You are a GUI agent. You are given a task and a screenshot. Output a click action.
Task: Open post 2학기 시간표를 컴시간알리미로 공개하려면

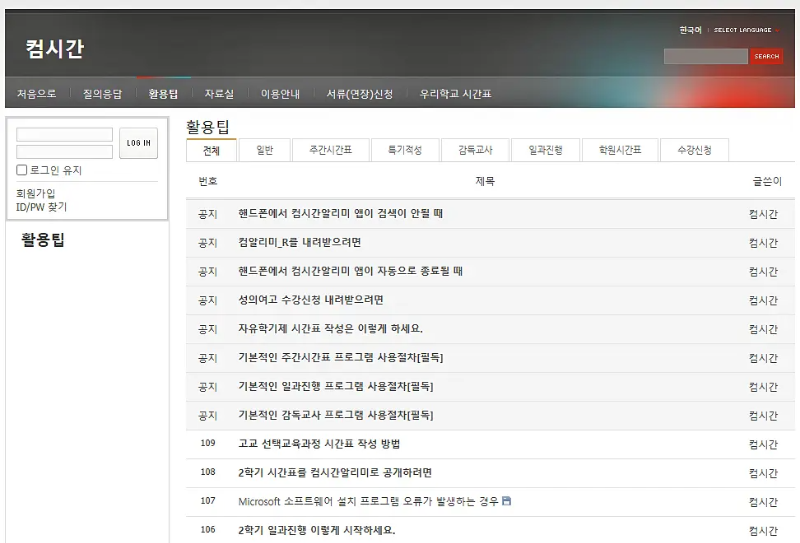(335, 473)
